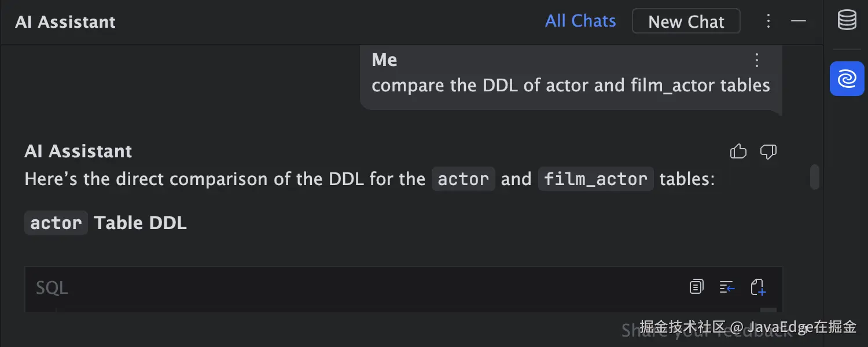The height and width of the screenshot is (347, 868).
Task: Insert SQL snippet at caret
Action: [x=727, y=287]
